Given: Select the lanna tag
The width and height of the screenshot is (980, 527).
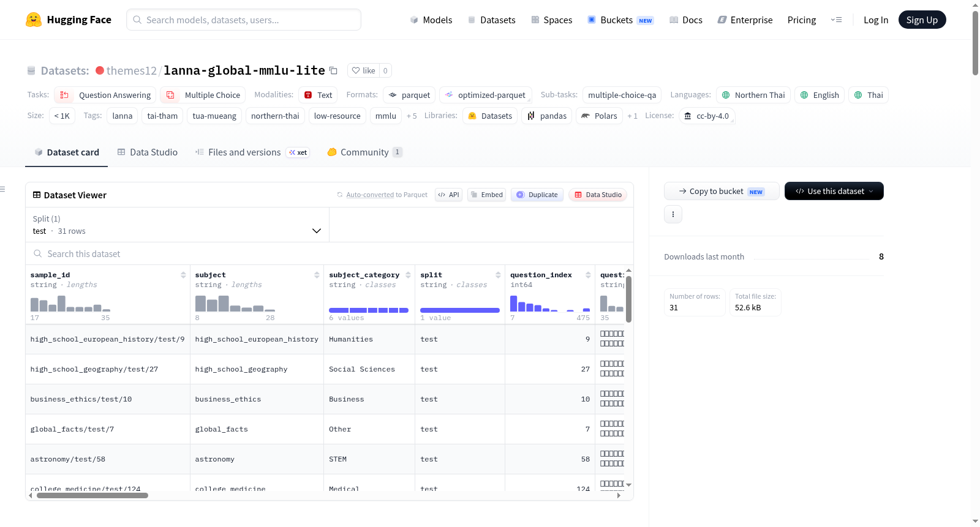Looking at the screenshot, I should pos(123,116).
